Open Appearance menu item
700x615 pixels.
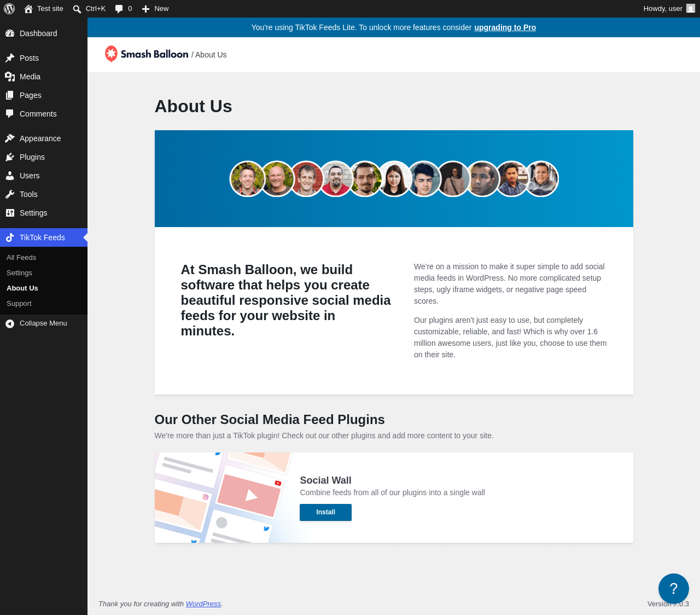[x=44, y=138]
